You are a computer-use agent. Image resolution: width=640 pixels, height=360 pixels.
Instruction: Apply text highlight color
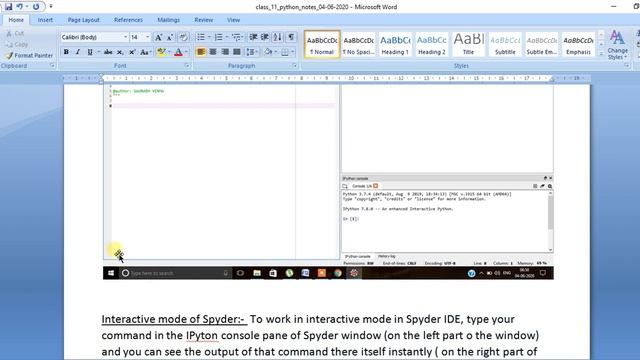[161, 52]
